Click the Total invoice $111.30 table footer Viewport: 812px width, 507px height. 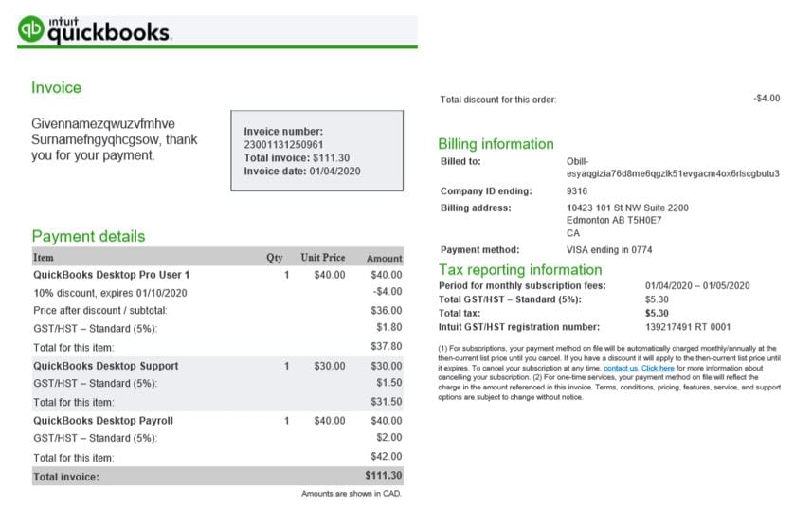pos(218,476)
